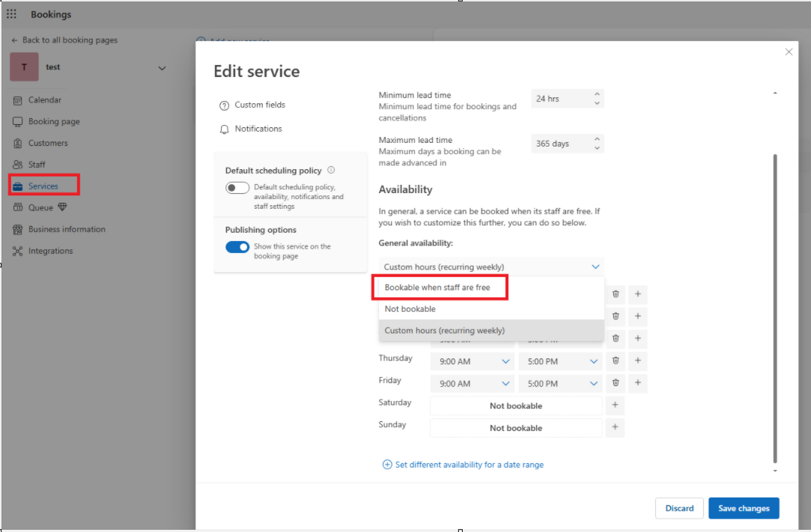The image size is (811, 532).
Task: Discard the service changes
Action: coord(679,508)
